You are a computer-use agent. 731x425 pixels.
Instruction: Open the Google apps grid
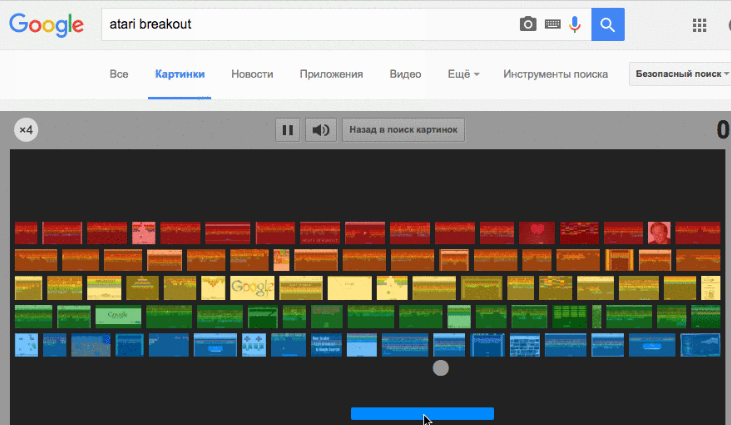[x=699, y=25]
